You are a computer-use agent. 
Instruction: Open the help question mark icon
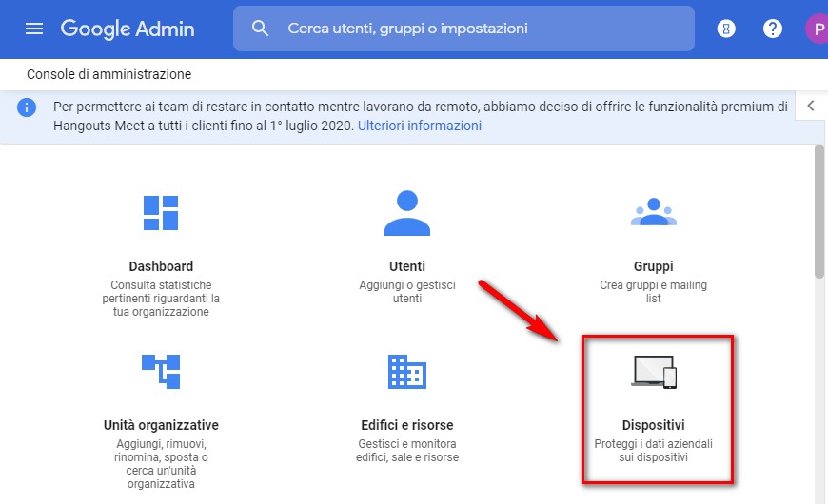point(773,29)
